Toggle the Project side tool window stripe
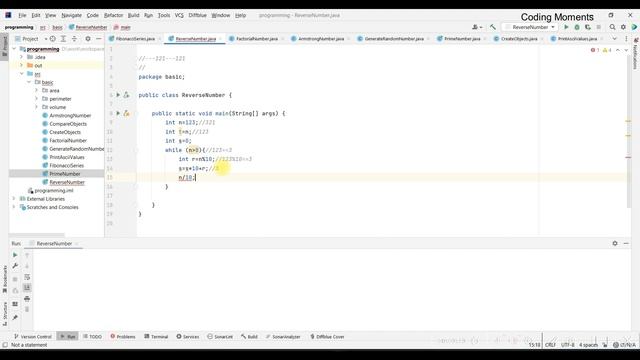 pyautogui.click(x=4, y=47)
